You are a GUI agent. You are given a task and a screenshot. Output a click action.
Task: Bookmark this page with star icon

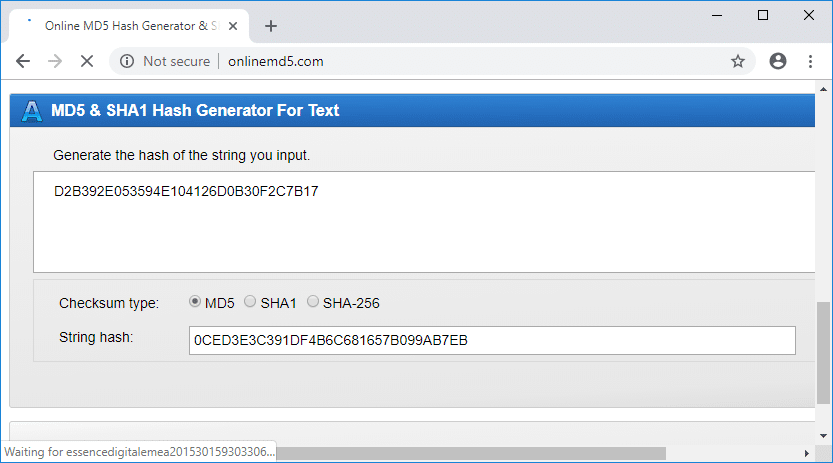click(738, 61)
